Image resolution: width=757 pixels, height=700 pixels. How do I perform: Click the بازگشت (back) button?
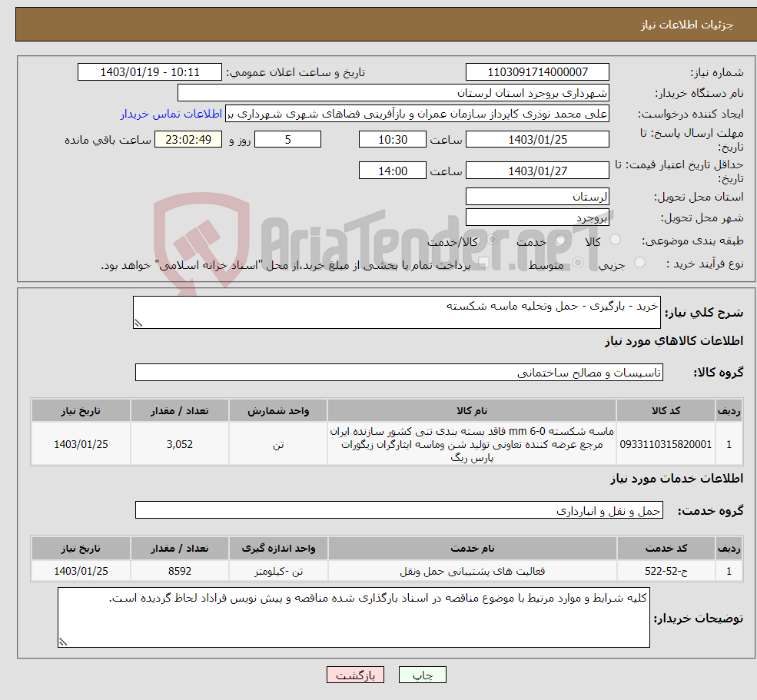(x=355, y=675)
